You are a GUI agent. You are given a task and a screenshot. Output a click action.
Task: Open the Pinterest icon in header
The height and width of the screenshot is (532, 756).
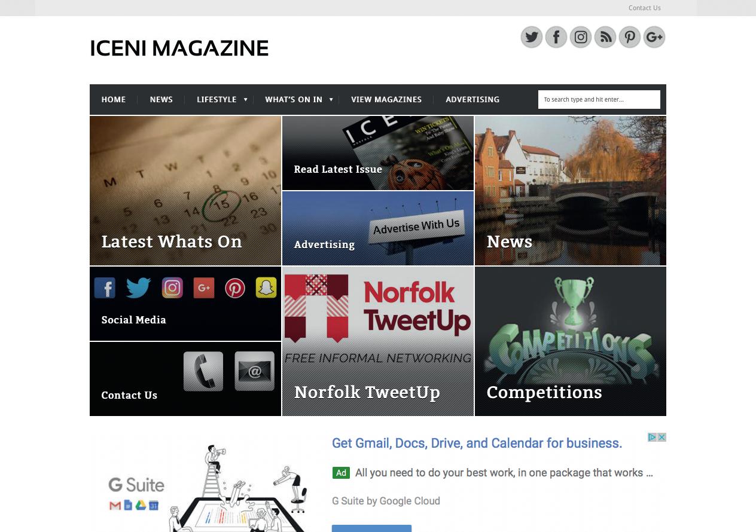pyautogui.click(x=629, y=37)
